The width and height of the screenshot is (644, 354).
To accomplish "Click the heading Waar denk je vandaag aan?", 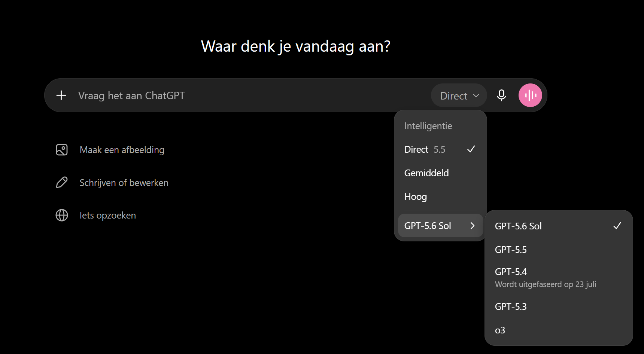I will (x=296, y=46).
